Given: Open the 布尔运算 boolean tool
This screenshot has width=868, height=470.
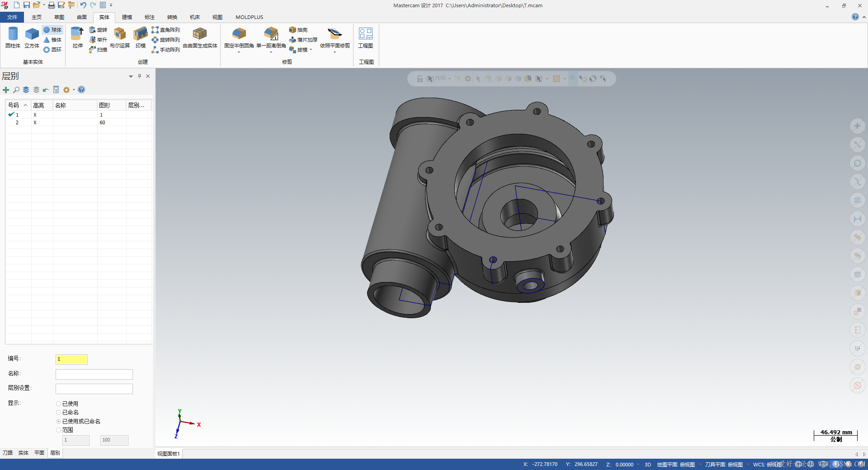Looking at the screenshot, I should 119,37.
